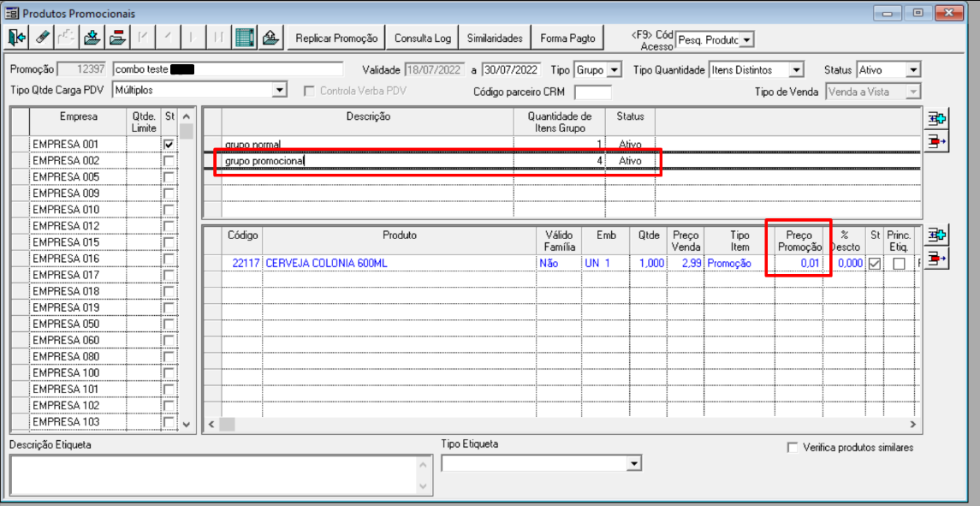Screen dimensions: 980x506
Task: Go to first record arrow icon
Action: [x=142, y=39]
